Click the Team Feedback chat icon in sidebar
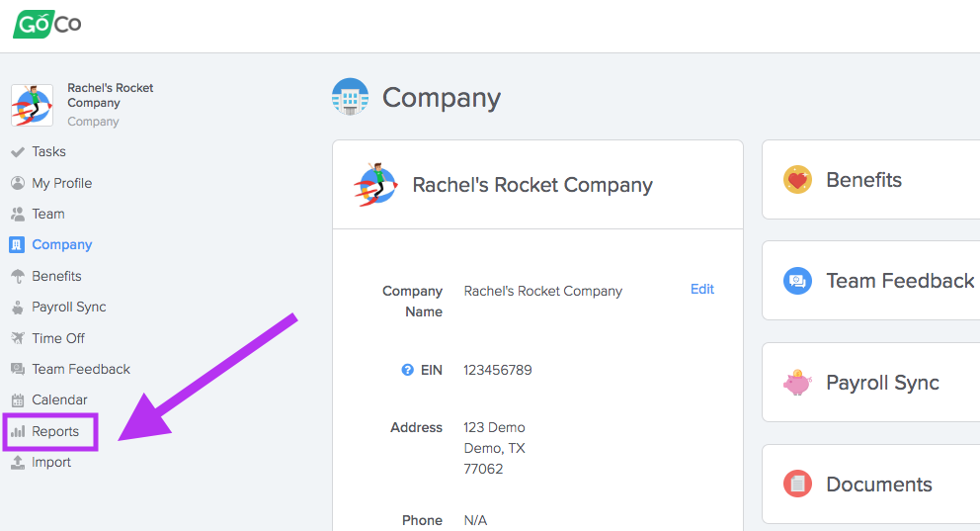 pyautogui.click(x=18, y=369)
